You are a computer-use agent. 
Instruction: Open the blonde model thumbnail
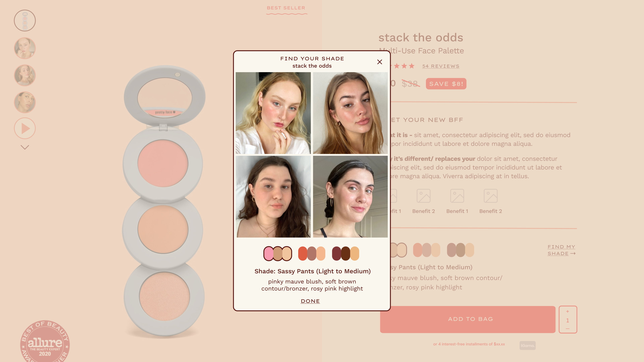coord(25,75)
